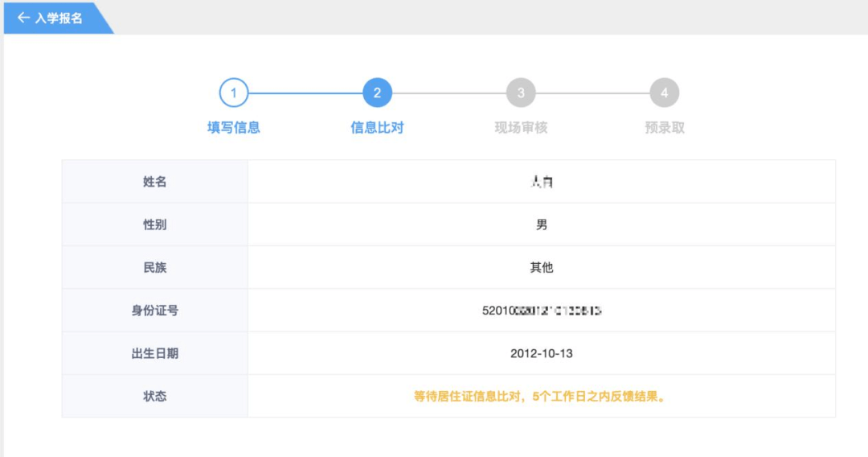Click the 出生日期 row label
Viewport: 868px width, 457px height.
154,353
